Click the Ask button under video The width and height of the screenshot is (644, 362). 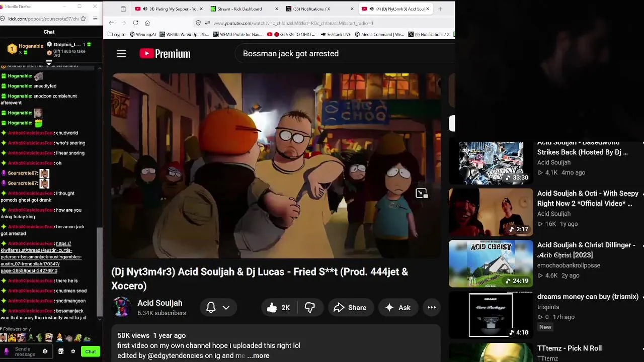tap(397, 308)
